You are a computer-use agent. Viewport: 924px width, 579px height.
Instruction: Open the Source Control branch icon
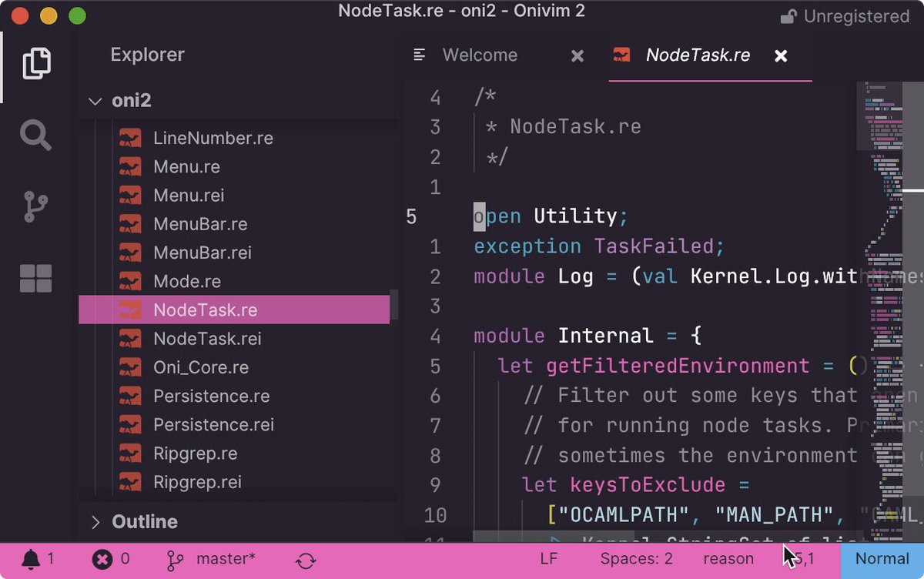coord(36,207)
